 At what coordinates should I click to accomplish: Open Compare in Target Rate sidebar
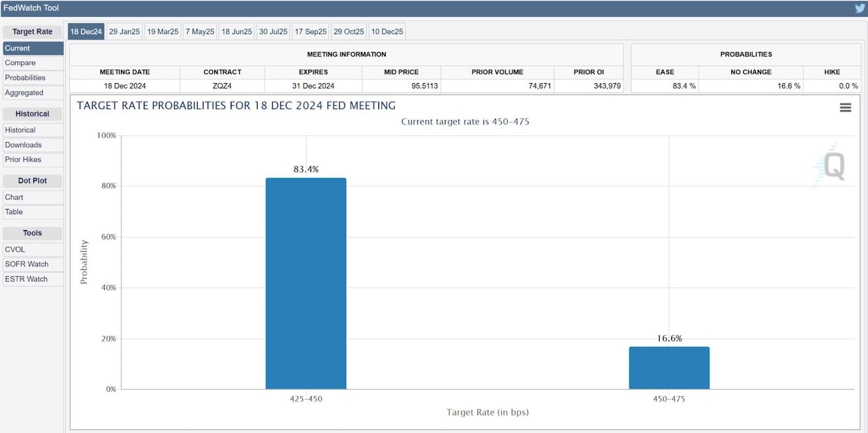[x=21, y=63]
